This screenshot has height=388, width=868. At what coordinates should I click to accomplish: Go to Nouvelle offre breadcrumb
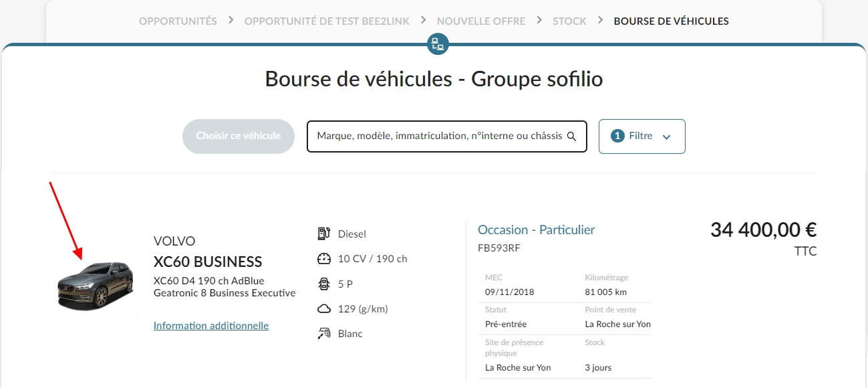click(481, 21)
